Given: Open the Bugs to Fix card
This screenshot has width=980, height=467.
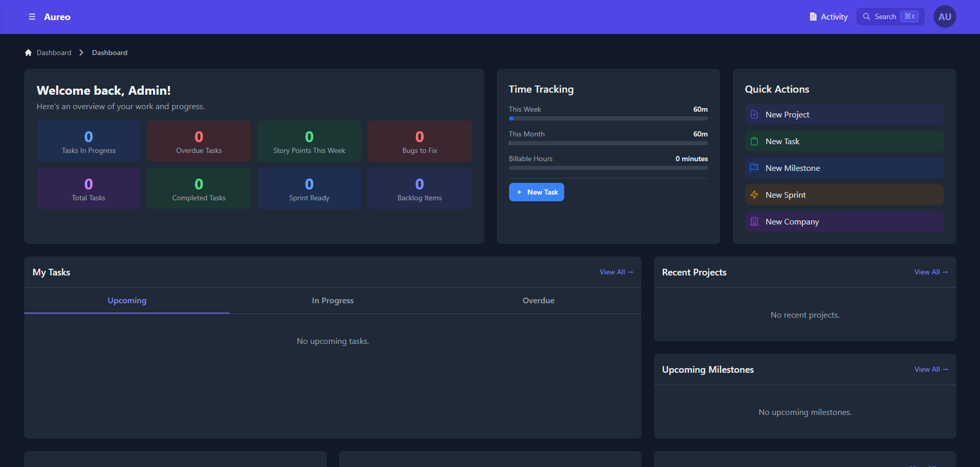Looking at the screenshot, I should pyautogui.click(x=420, y=141).
